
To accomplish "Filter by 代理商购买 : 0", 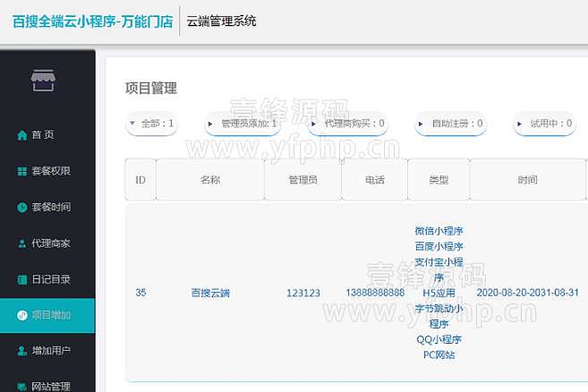I will click(348, 123).
